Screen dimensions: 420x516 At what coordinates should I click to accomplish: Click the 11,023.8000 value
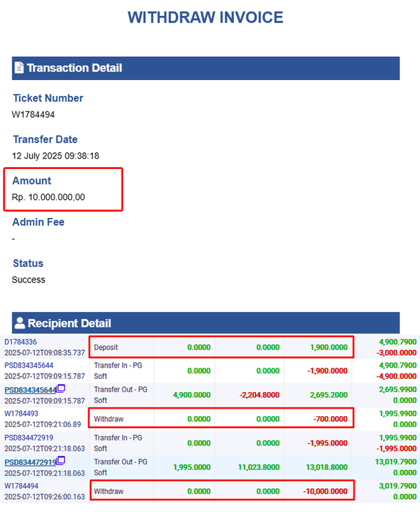click(259, 467)
